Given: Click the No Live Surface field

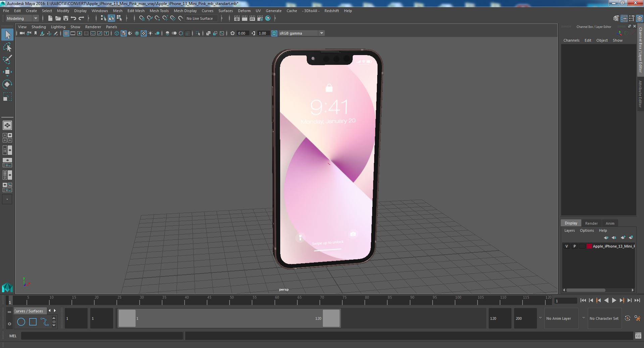Looking at the screenshot, I should (x=201, y=18).
